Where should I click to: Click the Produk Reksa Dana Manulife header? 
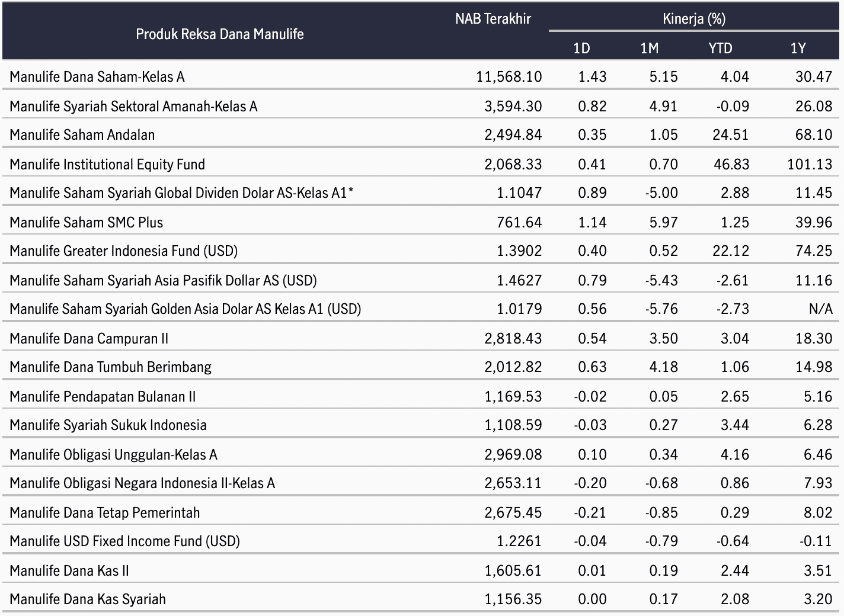[x=219, y=34]
